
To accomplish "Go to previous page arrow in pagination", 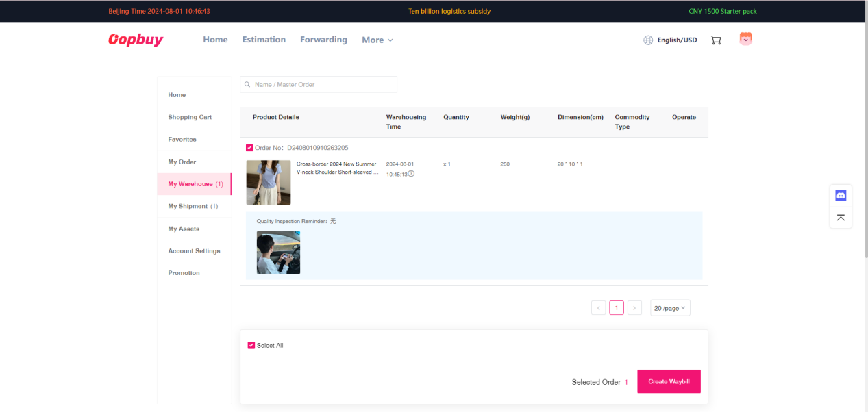I will pyautogui.click(x=599, y=308).
